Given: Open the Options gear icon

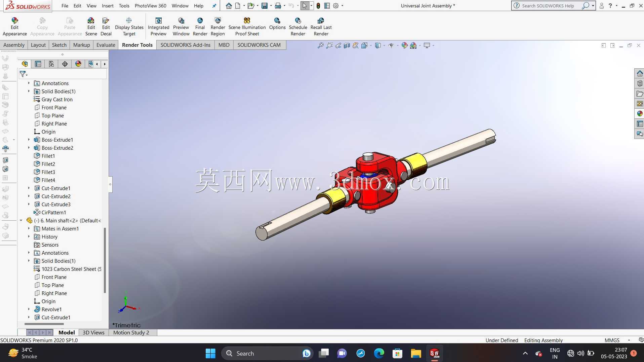Looking at the screenshot, I should coord(336,6).
